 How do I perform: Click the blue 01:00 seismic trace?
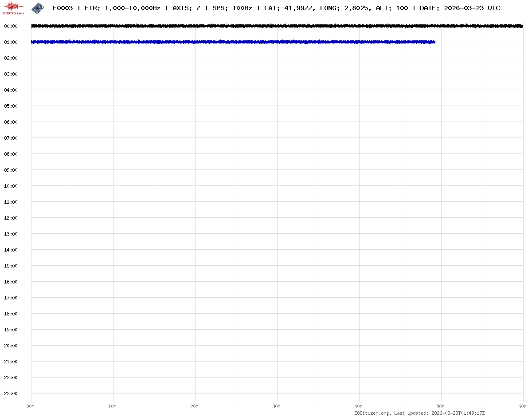[222, 42]
